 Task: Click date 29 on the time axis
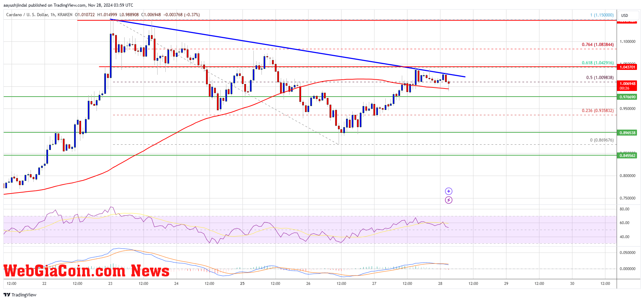click(x=506, y=283)
